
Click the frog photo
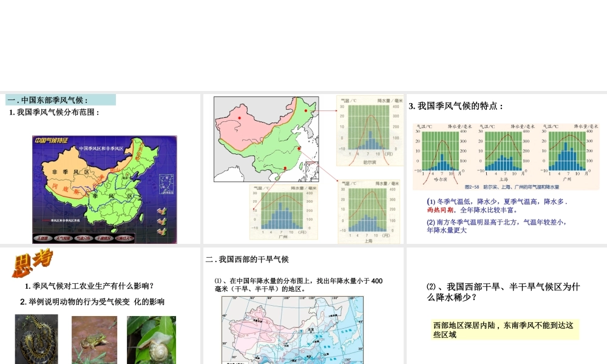pos(94,340)
